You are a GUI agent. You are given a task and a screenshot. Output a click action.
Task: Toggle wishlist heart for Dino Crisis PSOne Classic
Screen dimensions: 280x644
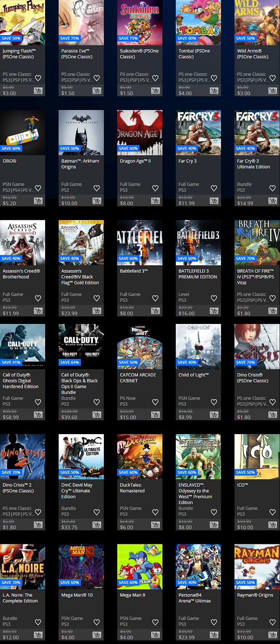point(273,402)
